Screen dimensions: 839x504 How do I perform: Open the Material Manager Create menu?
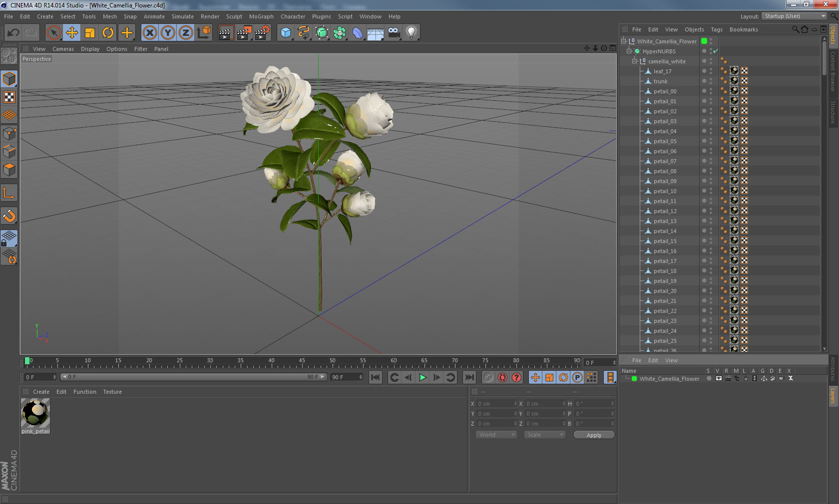pyautogui.click(x=41, y=392)
